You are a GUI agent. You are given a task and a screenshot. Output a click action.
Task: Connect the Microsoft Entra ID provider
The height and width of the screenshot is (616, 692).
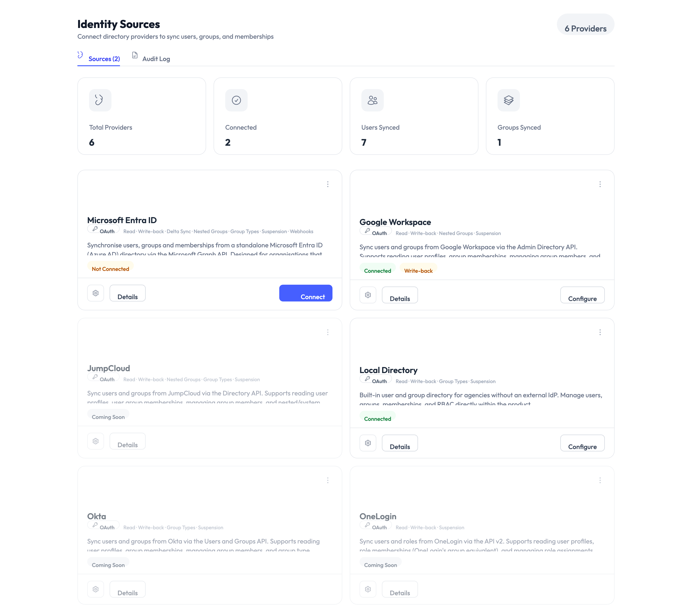[305, 293]
